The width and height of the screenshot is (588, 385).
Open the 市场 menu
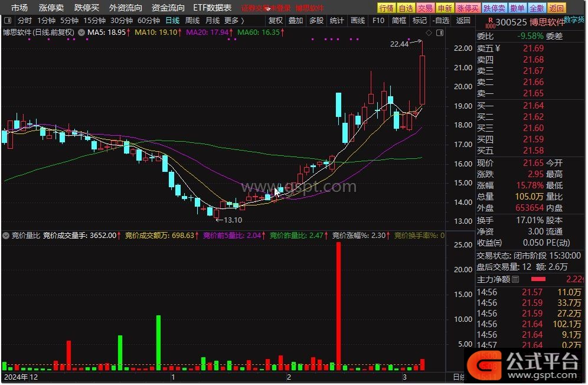point(19,8)
